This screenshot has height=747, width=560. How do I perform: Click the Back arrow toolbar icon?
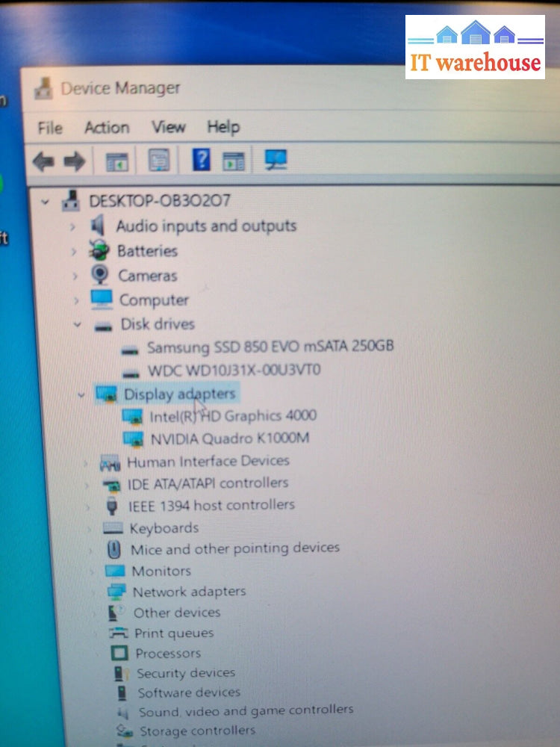(x=43, y=161)
